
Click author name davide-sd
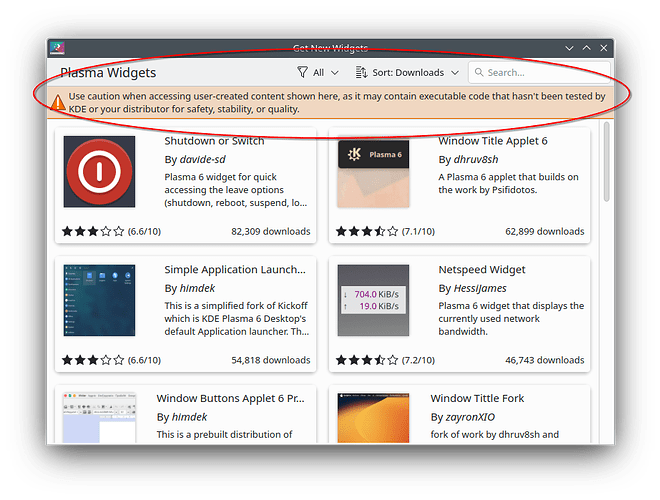pyautogui.click(x=202, y=160)
